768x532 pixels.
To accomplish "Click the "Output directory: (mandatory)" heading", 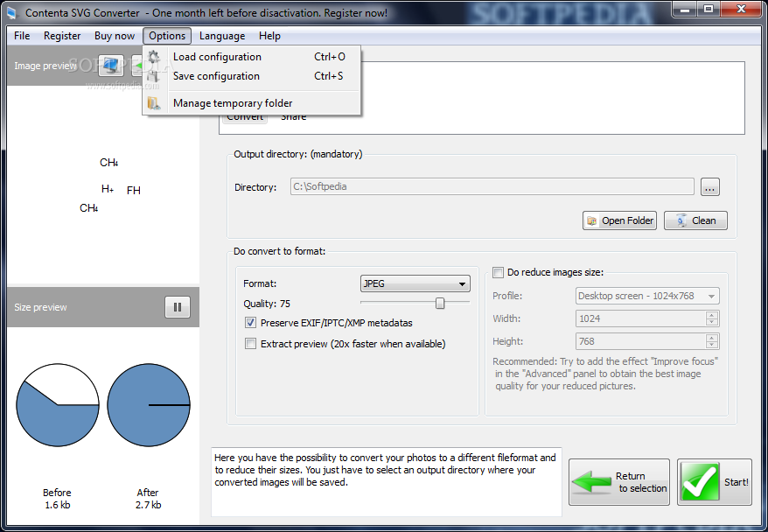I will [x=297, y=154].
